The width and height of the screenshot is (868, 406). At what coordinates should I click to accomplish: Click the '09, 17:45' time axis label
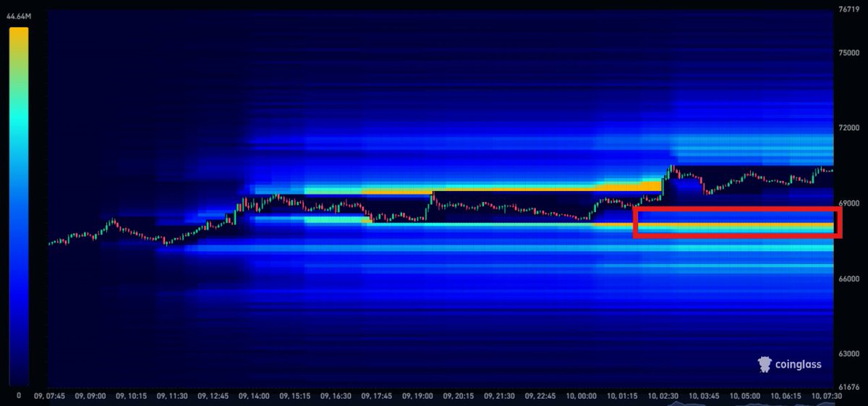(377, 397)
